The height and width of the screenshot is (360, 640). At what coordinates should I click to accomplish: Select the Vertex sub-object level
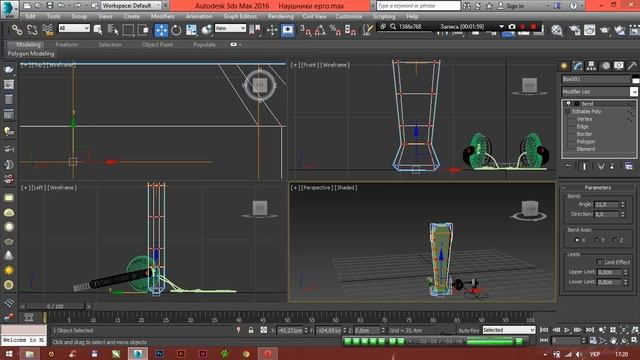(x=584, y=119)
